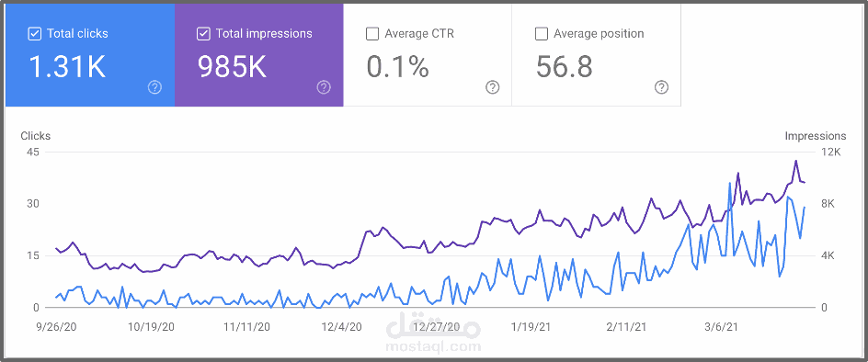The width and height of the screenshot is (868, 362).
Task: Click help icon on Average position card
Action: 661,87
